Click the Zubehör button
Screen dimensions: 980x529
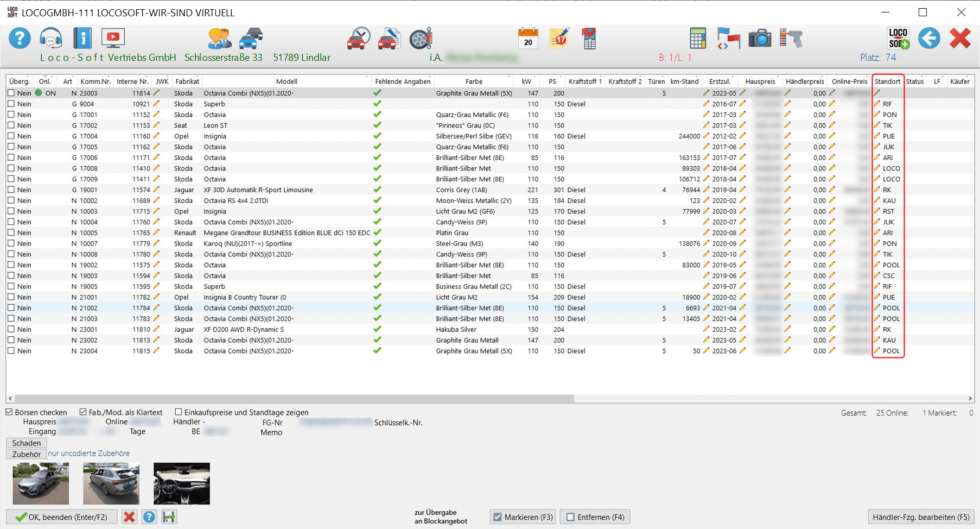(x=26, y=454)
